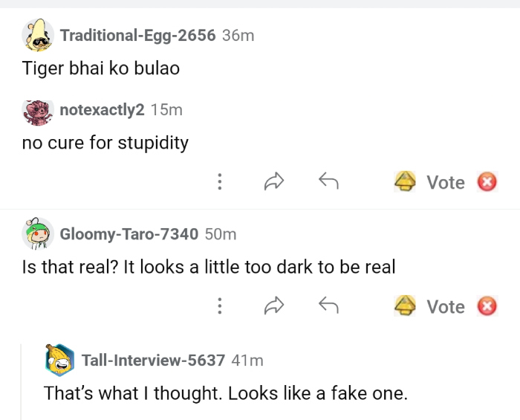Click the "Is that real?" comment text

(x=209, y=267)
